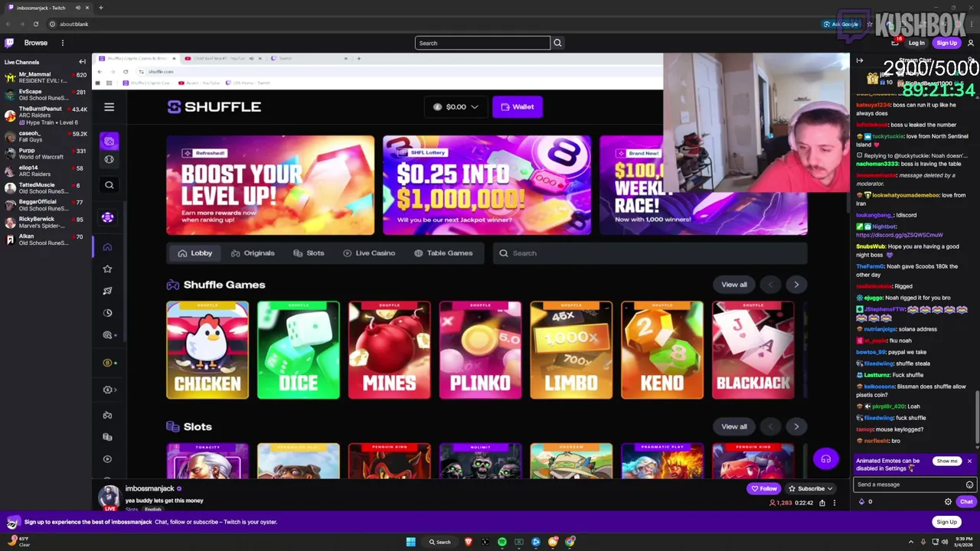
Task: Open the Chicken game thumbnail
Action: [207, 350]
